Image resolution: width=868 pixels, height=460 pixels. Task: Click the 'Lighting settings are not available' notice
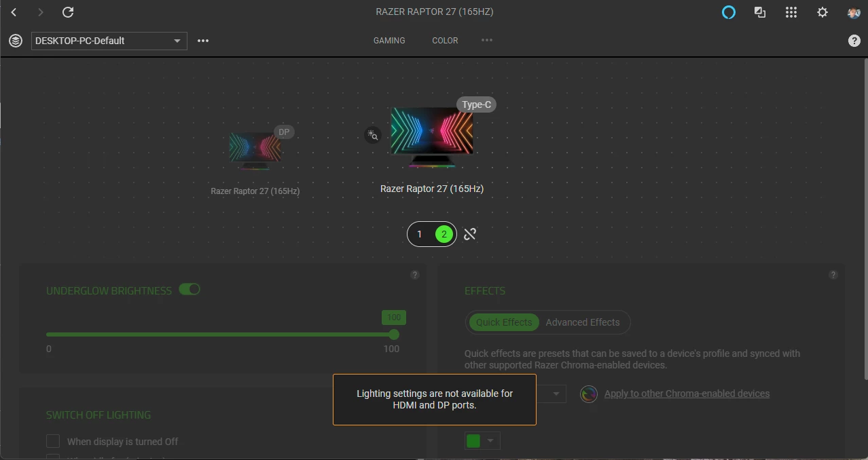(x=435, y=400)
